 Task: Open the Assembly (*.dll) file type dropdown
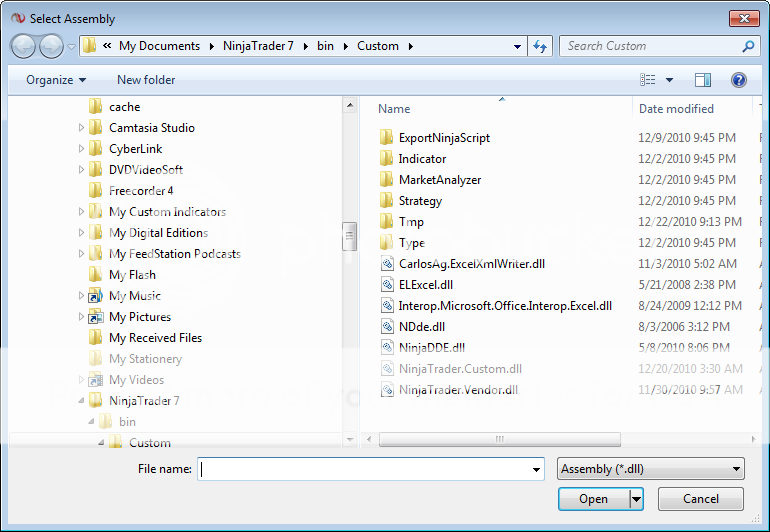(x=651, y=469)
